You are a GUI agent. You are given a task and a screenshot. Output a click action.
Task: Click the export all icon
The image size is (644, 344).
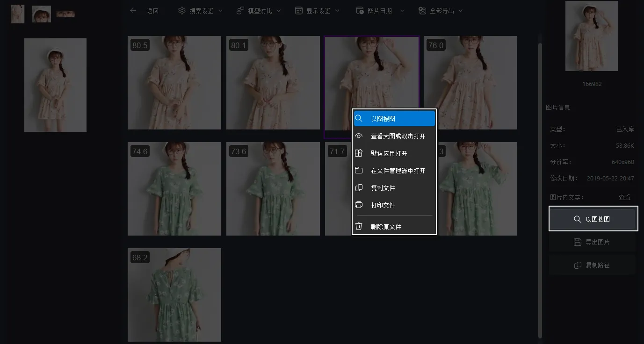tap(421, 10)
